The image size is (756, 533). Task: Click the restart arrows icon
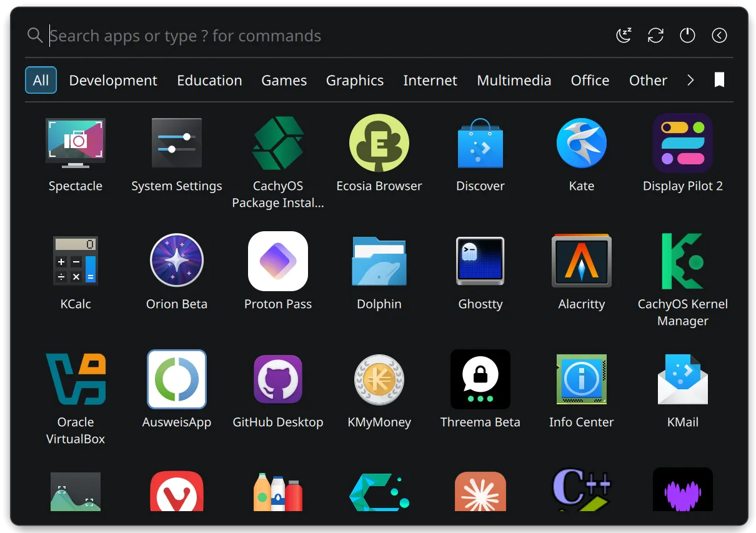point(655,36)
